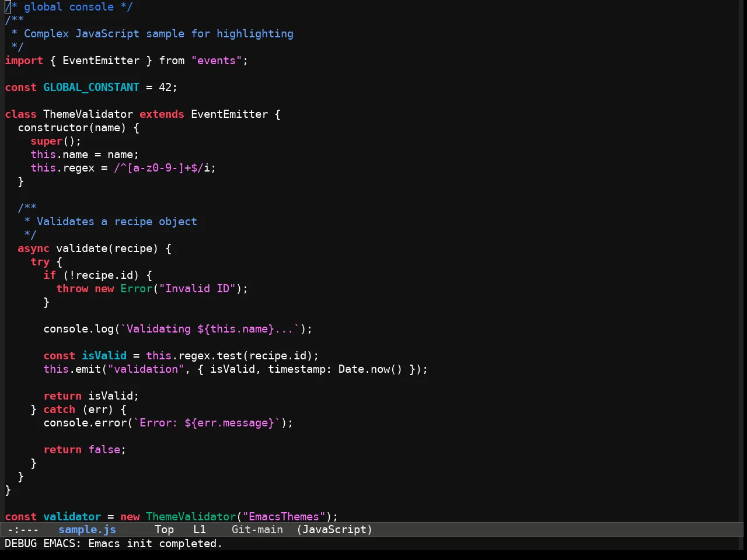Click the sample.js buffer name in mode line
Image resolution: width=747 pixels, height=560 pixels.
[x=88, y=530]
